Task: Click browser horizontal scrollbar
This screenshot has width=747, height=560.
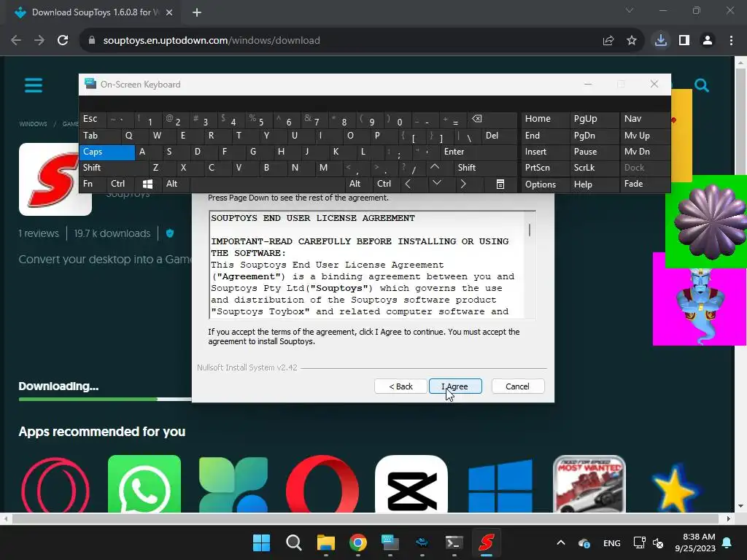Action: [365, 518]
